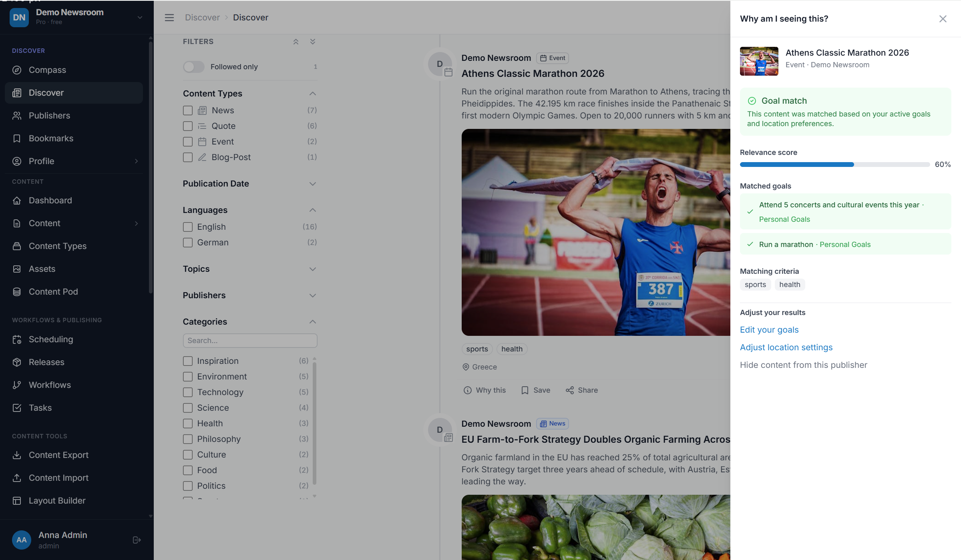Click the sports tag under the marathon photo
Image resolution: width=961 pixels, height=560 pixels.
tap(477, 349)
